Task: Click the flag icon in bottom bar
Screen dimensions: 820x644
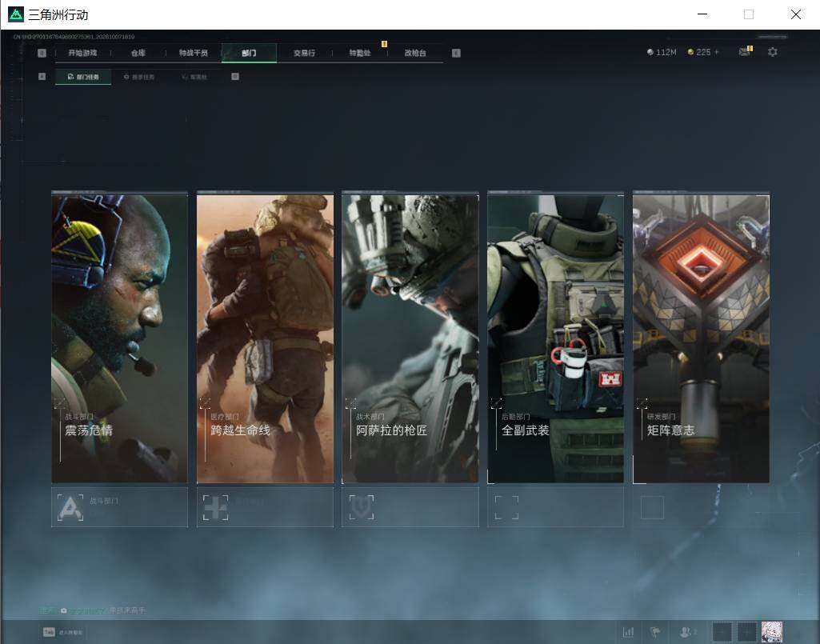Action: 655,633
